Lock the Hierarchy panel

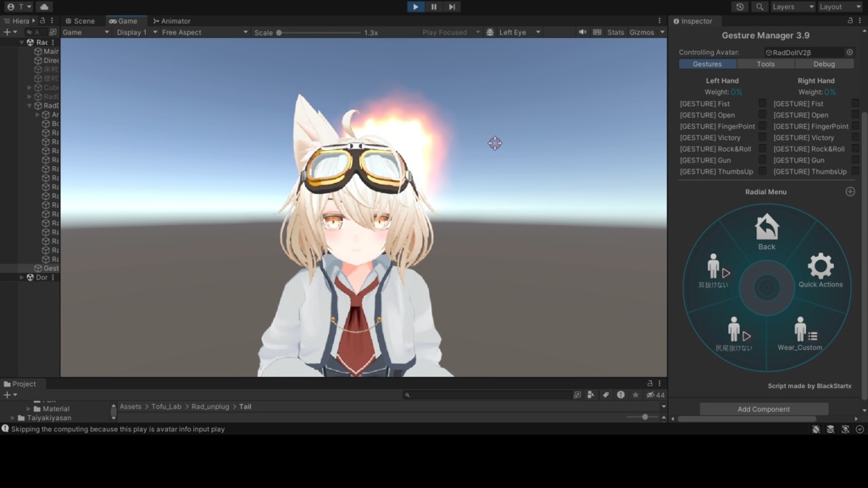click(x=42, y=21)
